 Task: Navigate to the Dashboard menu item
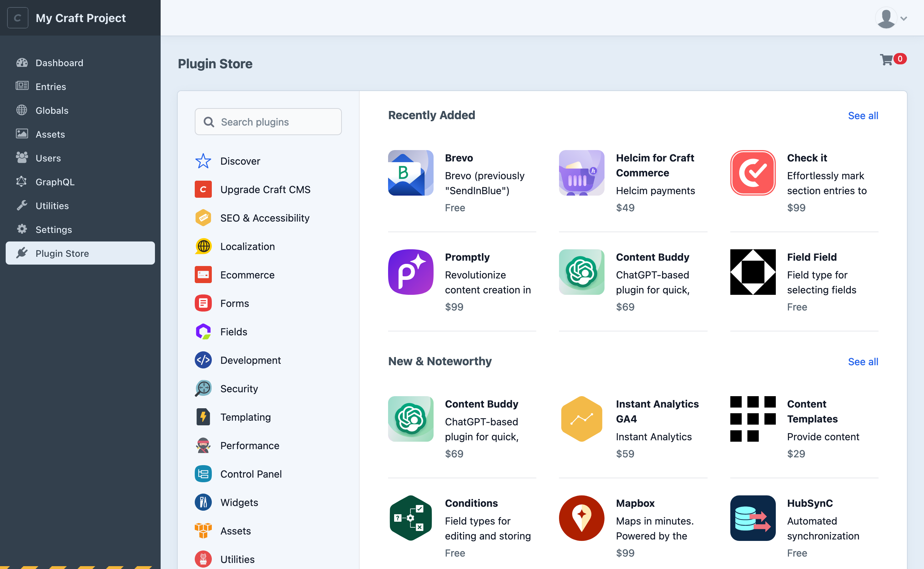click(59, 63)
